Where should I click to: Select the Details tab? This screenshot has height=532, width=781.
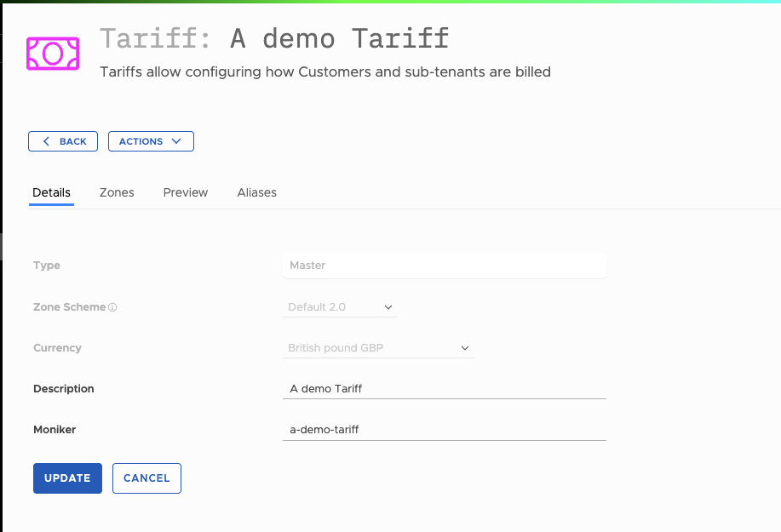pos(51,192)
